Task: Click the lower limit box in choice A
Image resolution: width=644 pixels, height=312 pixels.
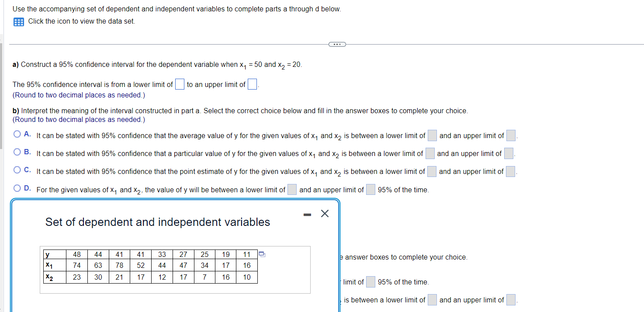Action: [432, 135]
